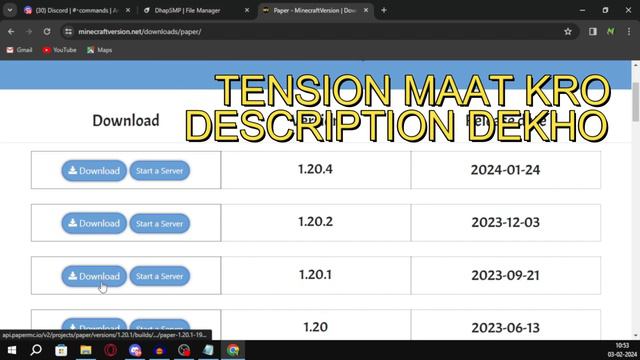Open File Explorer from taskbar

point(86,350)
